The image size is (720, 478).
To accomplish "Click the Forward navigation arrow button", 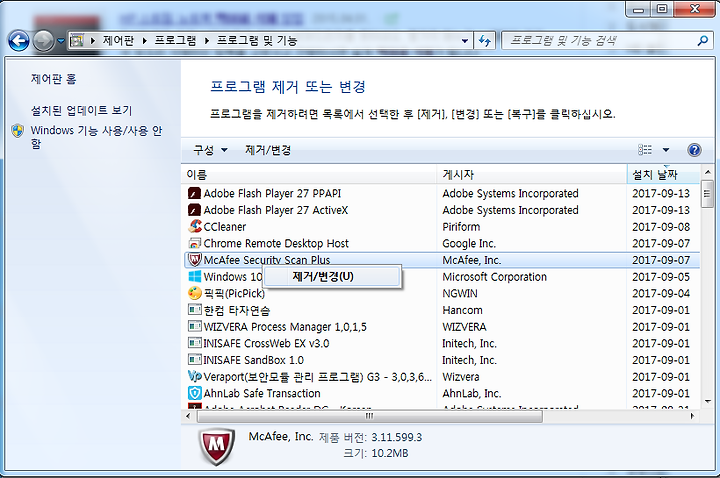I will [x=44, y=41].
